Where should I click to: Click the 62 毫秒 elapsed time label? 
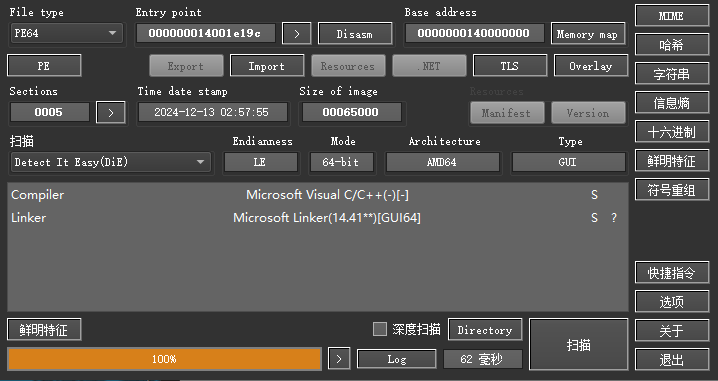[483, 359]
